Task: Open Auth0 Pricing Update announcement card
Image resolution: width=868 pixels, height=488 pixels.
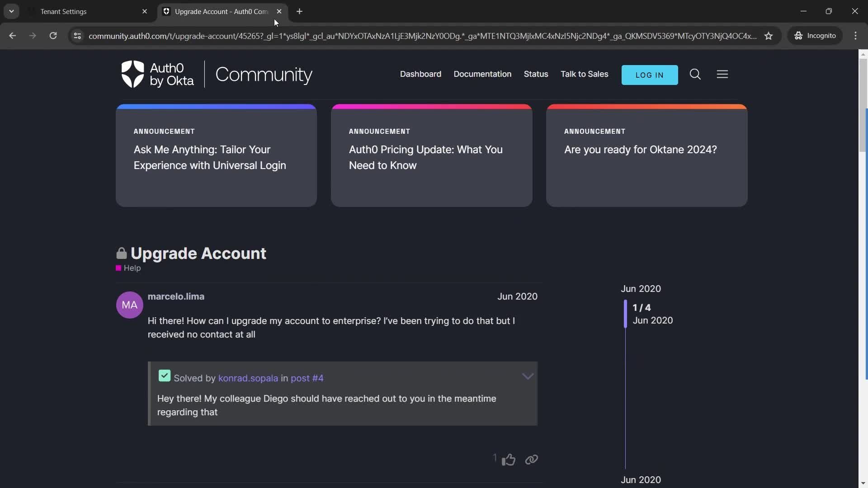Action: point(431,156)
